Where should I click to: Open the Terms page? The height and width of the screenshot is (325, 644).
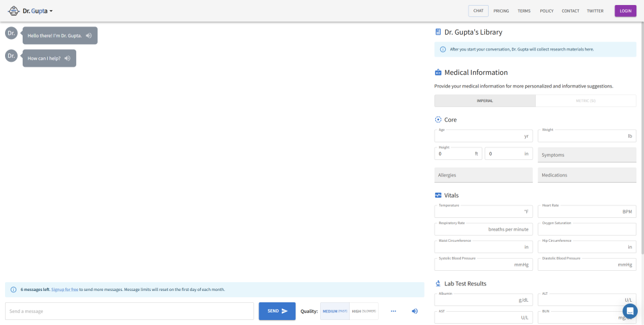tap(524, 11)
